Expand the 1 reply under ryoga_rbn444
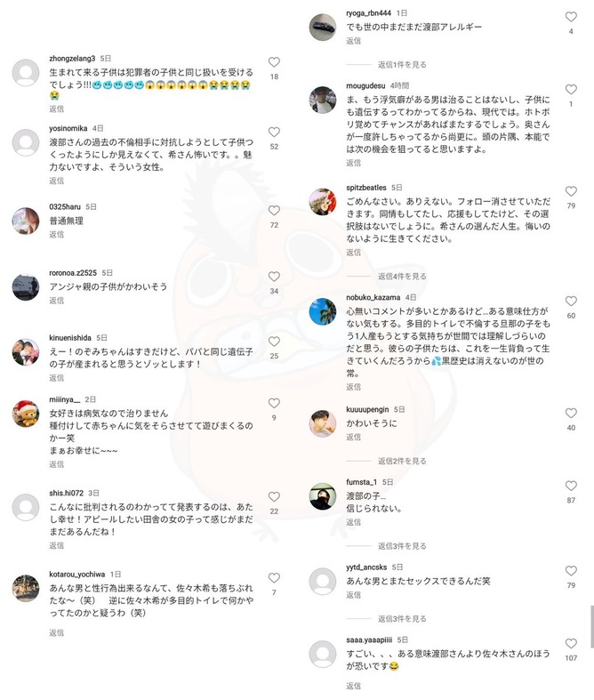This screenshot has width=594, height=700. (x=402, y=65)
